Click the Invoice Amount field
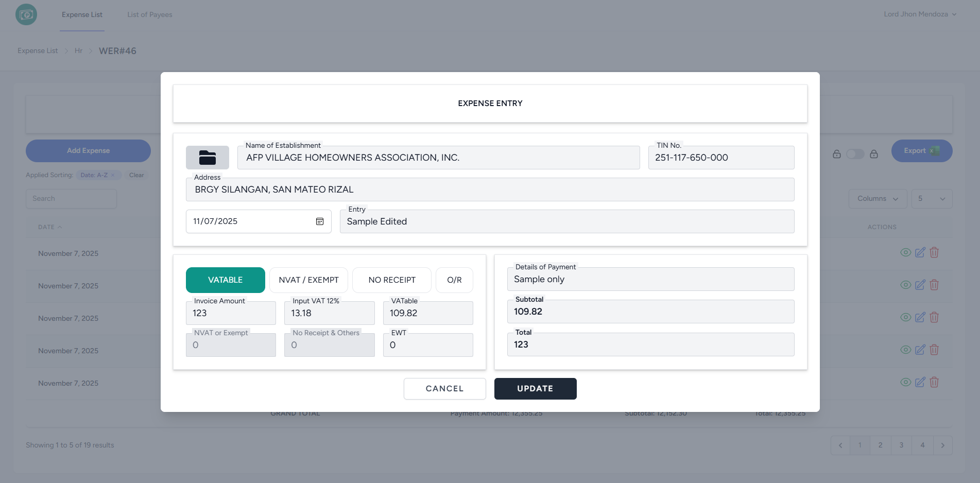 coord(231,313)
